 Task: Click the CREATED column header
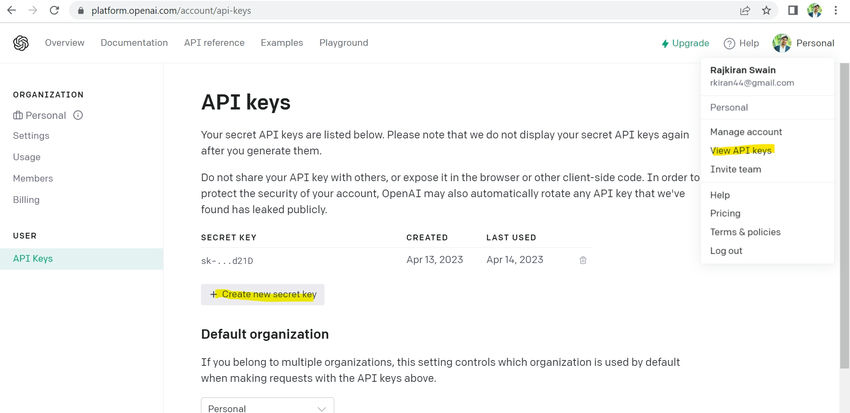pyautogui.click(x=427, y=237)
